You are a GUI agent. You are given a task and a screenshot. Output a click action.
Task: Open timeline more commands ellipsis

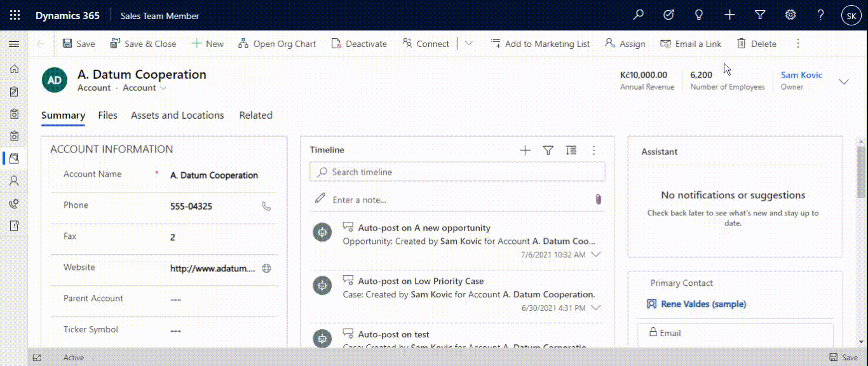coord(594,151)
